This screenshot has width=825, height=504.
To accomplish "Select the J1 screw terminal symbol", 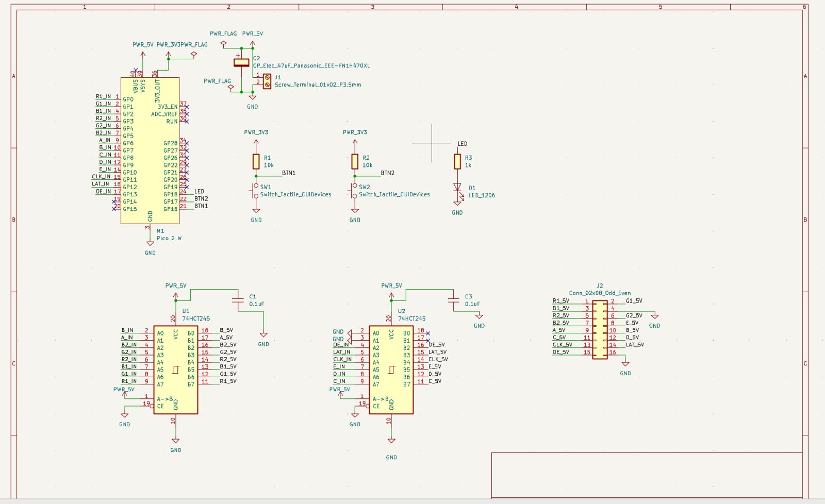I will (x=267, y=81).
